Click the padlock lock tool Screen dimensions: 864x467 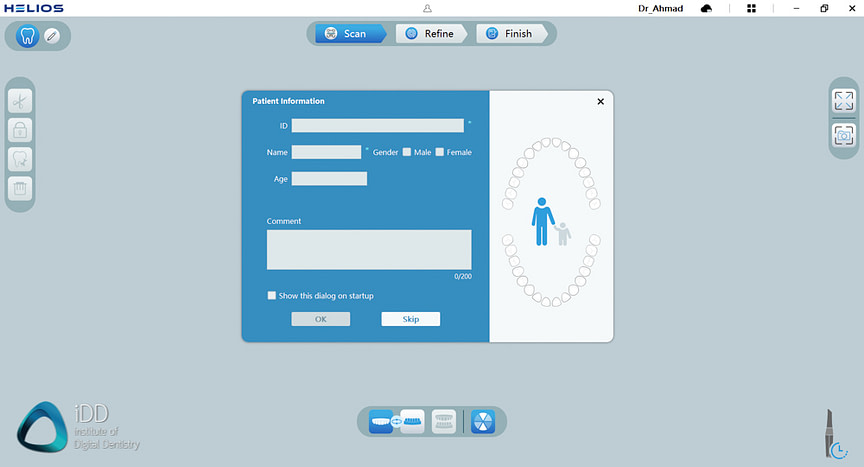click(20, 129)
